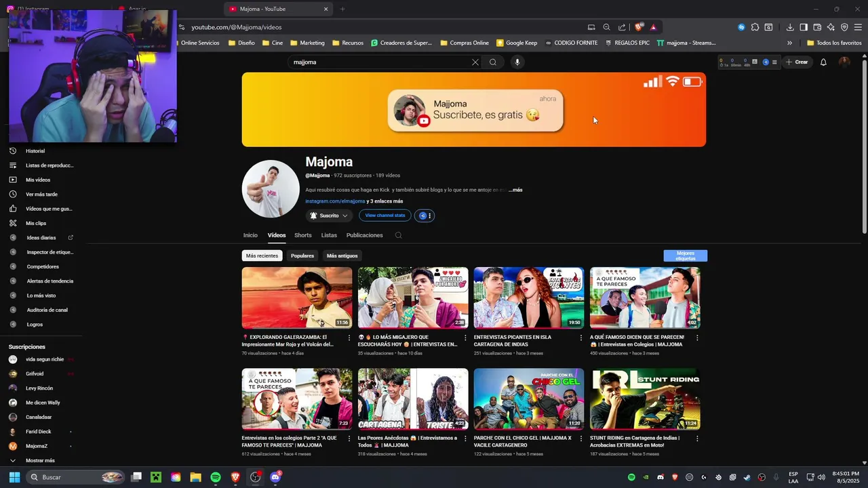Switch to the Publicaciones channel tab
The height and width of the screenshot is (488, 868).
365,235
